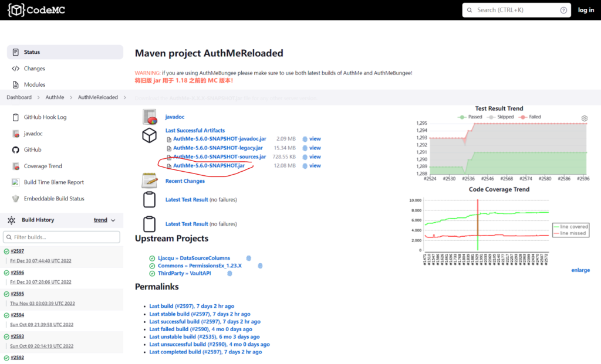Click fingerprint icon beside AuthMe-5.6.0-SNAPSHOT.jar
601x364 pixels.
click(x=305, y=166)
